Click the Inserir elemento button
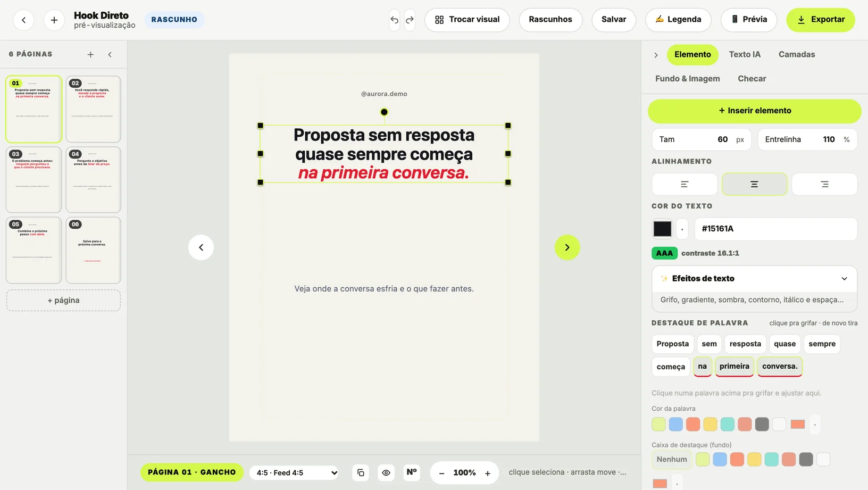Image resolution: width=868 pixels, height=490 pixels. coord(754,111)
